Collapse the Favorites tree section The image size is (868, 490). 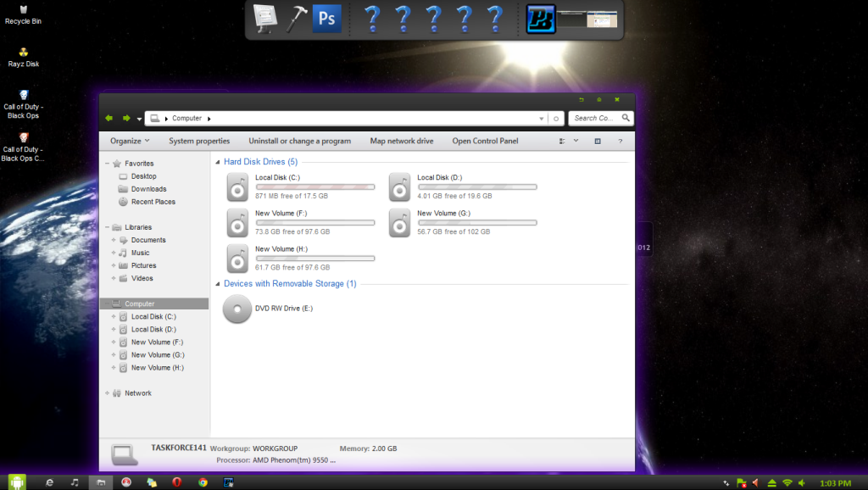[107, 164]
